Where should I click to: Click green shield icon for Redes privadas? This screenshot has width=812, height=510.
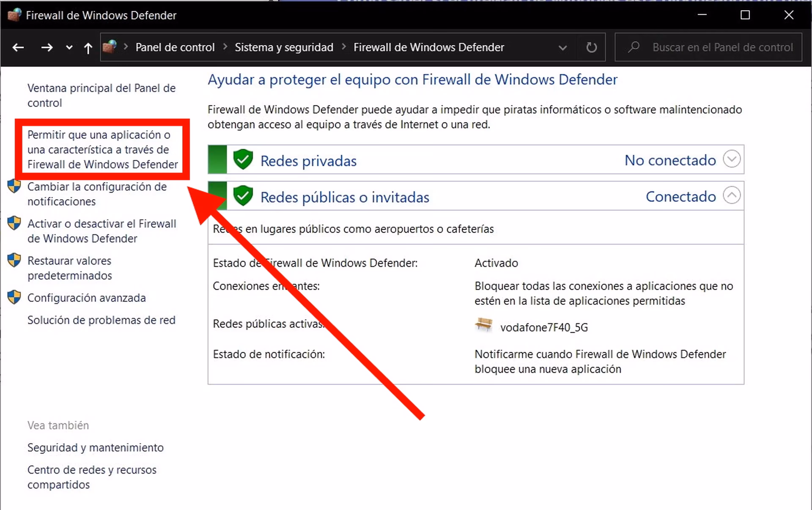coord(243,159)
